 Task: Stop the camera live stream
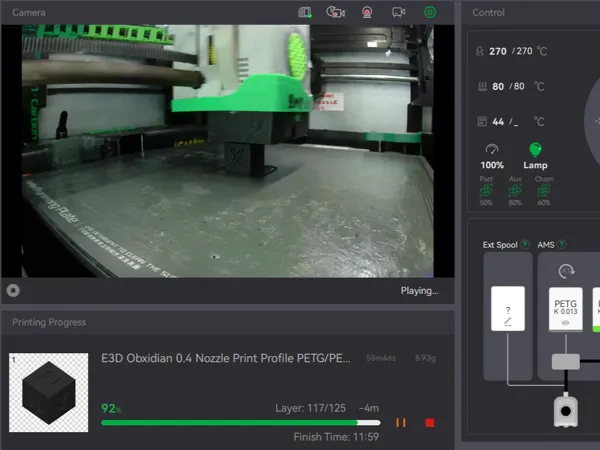click(13, 290)
